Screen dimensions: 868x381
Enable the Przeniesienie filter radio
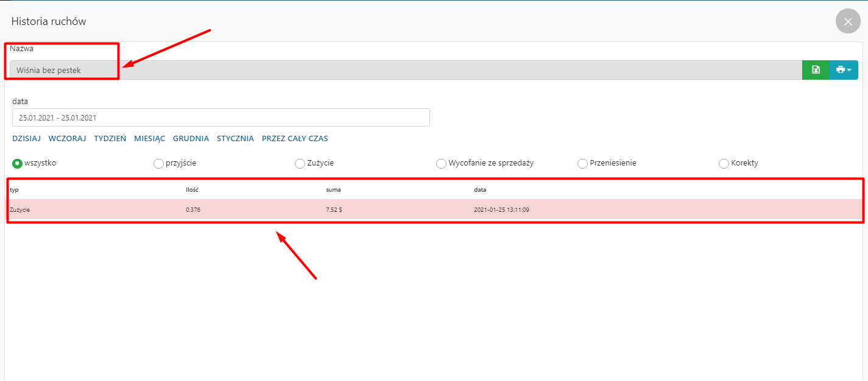582,163
